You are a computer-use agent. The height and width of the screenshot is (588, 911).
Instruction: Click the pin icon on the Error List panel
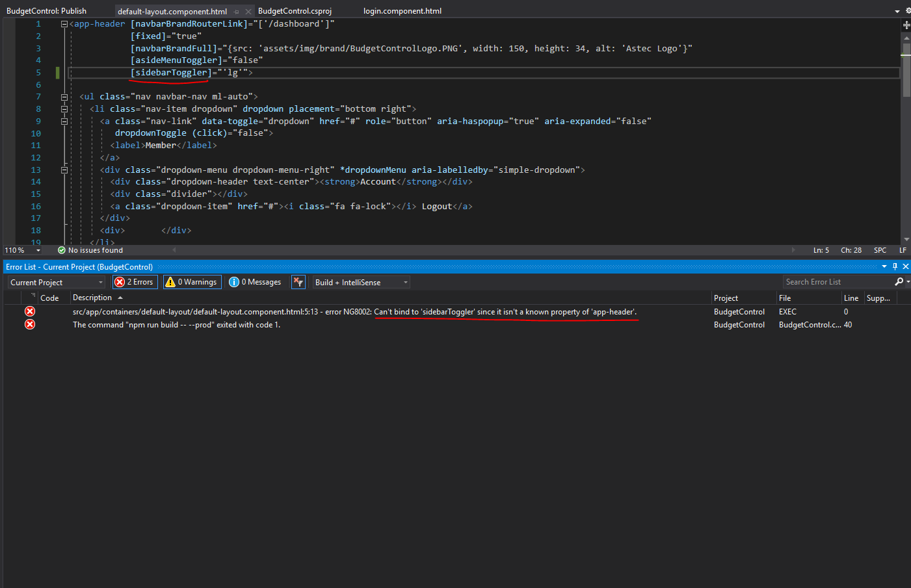click(x=895, y=266)
